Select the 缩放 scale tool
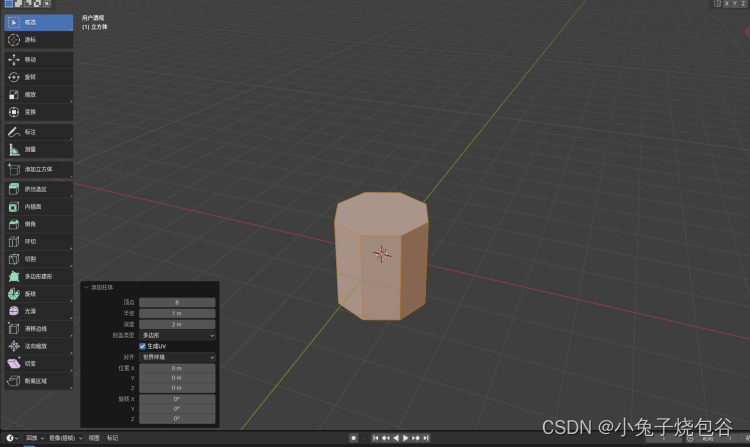Screen dimensions: 750x447 point(39,95)
